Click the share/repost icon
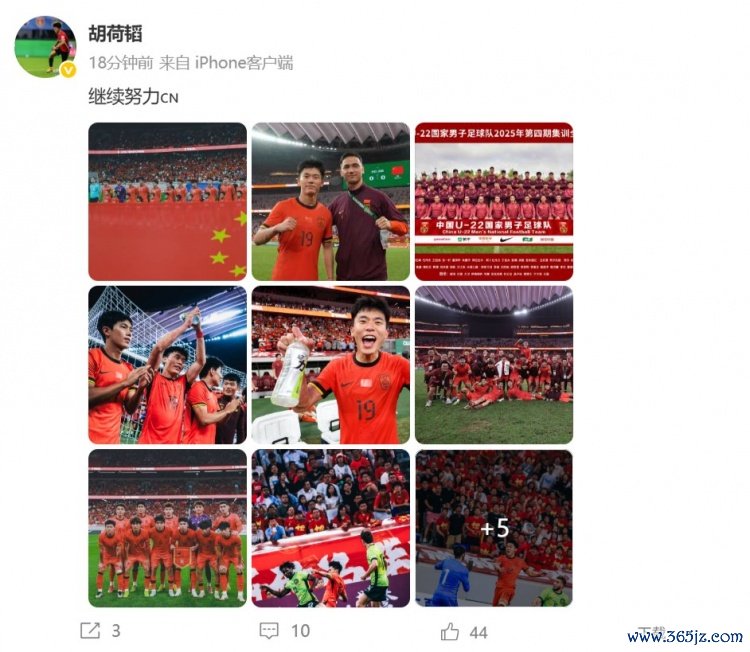 coord(90,630)
